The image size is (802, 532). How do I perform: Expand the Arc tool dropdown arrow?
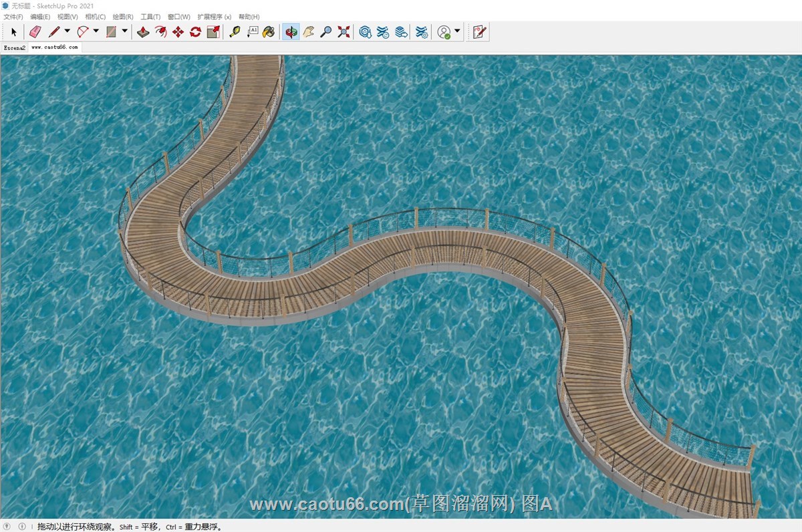point(96,31)
